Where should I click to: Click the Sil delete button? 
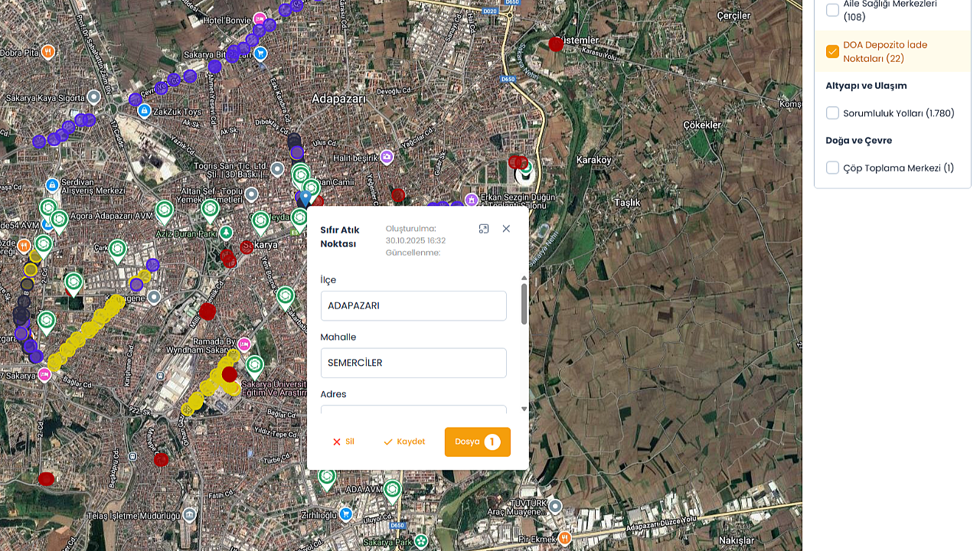pos(343,442)
